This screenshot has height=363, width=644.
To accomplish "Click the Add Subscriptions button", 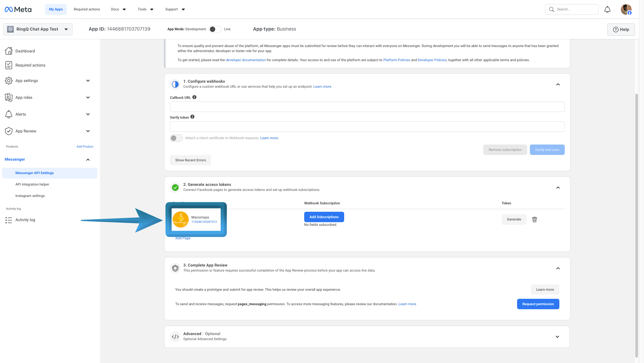I will [x=324, y=217].
